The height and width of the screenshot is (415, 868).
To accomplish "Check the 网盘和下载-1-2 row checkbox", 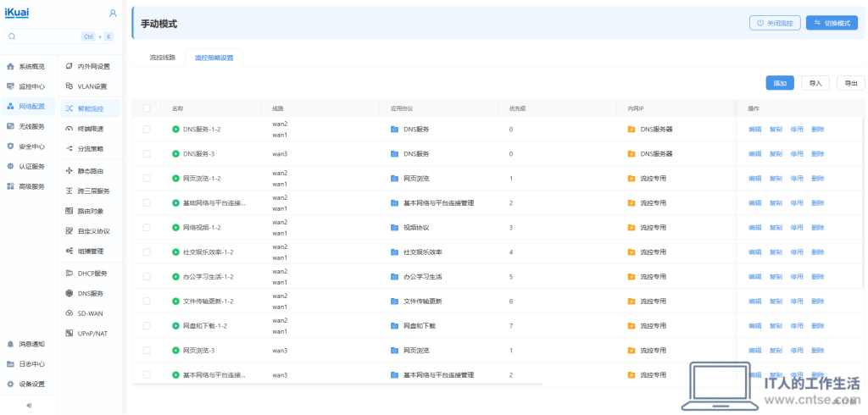I will [147, 326].
